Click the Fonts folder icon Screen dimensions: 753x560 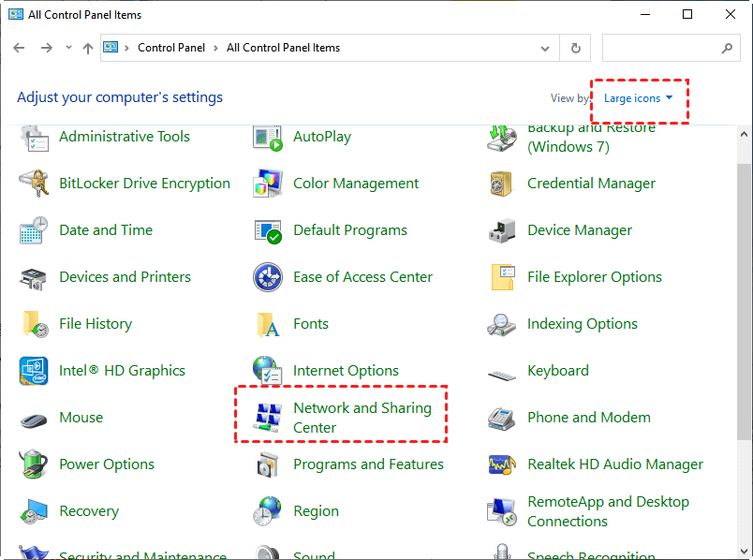pyautogui.click(x=269, y=325)
